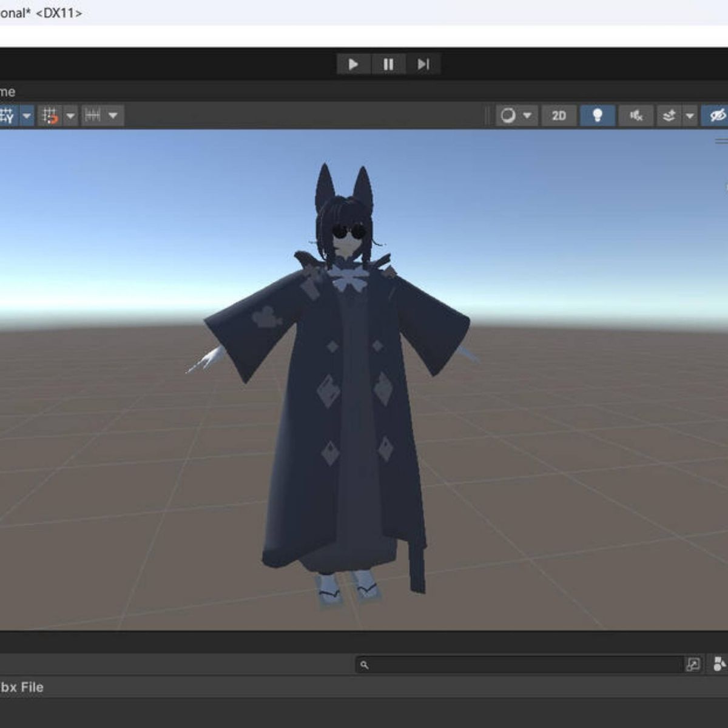Toggle scene effects like skybox and fog
Screen dimensions: 728x728
(669, 115)
